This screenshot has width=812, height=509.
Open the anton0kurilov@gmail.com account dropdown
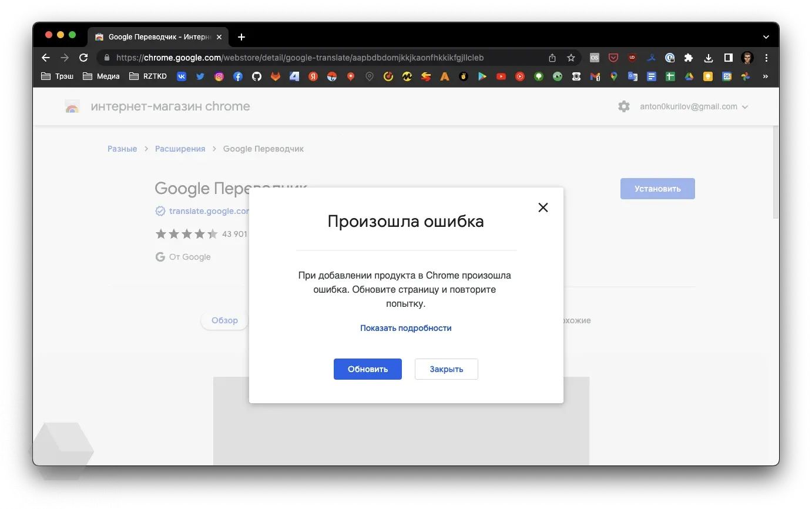coord(694,107)
